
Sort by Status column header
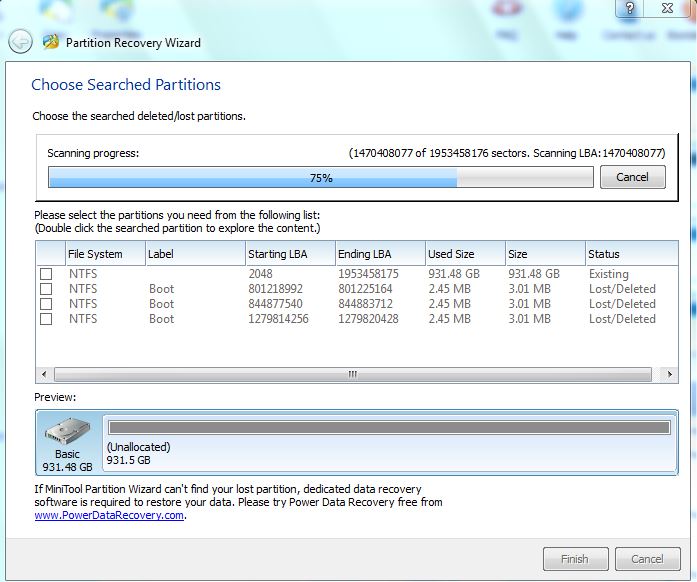[x=632, y=254]
